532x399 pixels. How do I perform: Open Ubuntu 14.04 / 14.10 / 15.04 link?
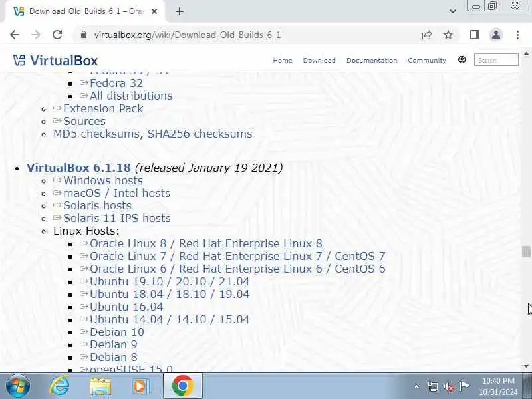point(170,319)
